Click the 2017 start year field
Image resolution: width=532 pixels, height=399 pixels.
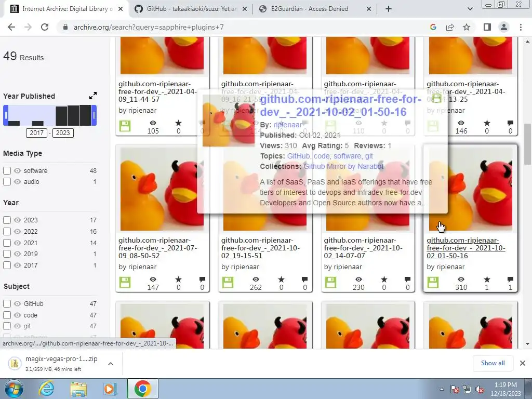click(x=37, y=132)
